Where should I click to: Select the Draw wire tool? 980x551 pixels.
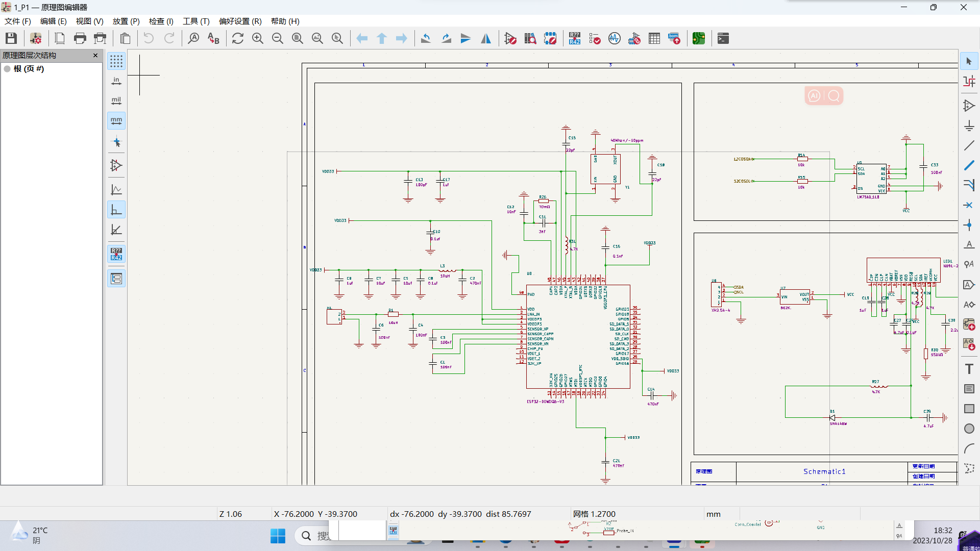click(x=969, y=146)
